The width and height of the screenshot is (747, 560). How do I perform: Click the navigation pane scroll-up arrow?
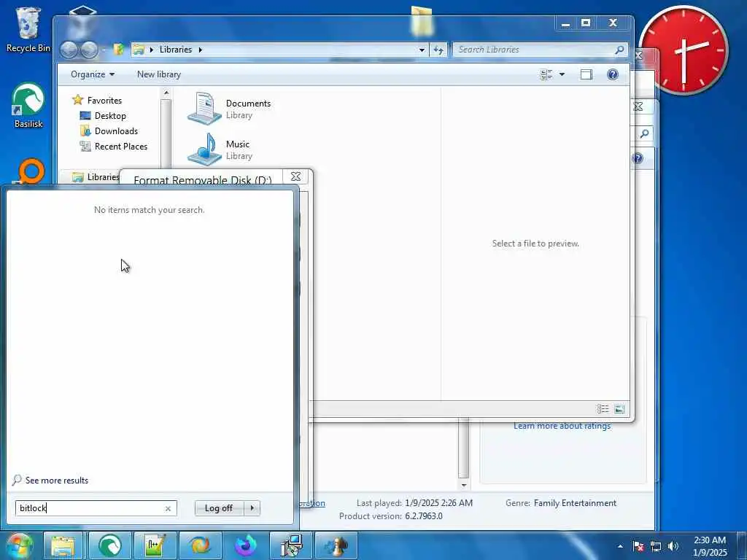tap(166, 93)
